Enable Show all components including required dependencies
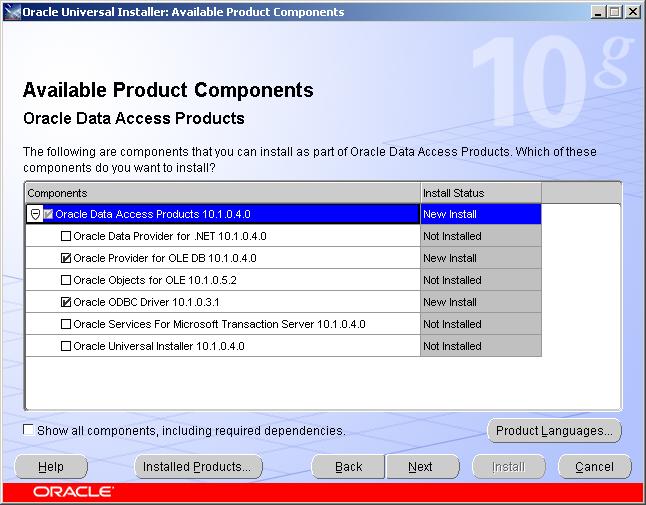 (x=28, y=430)
